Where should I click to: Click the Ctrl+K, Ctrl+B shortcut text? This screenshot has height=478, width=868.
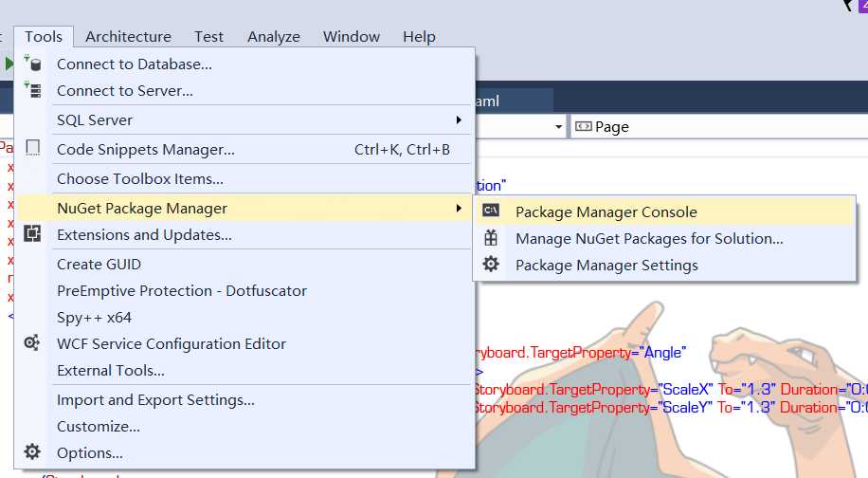402,149
